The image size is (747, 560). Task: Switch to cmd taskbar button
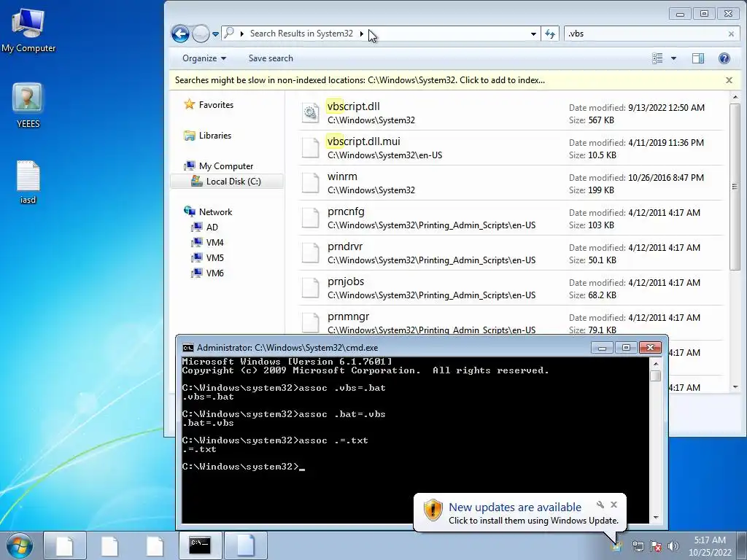coord(200,545)
